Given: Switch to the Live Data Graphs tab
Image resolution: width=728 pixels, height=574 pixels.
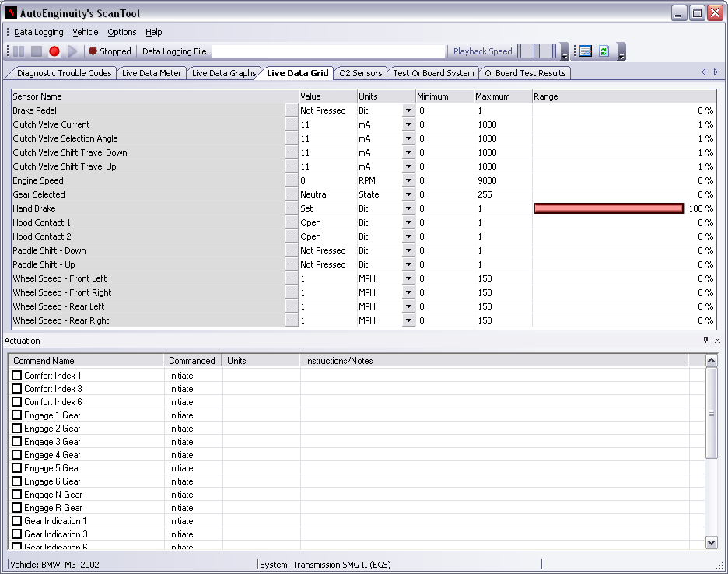Looking at the screenshot, I should click(224, 73).
